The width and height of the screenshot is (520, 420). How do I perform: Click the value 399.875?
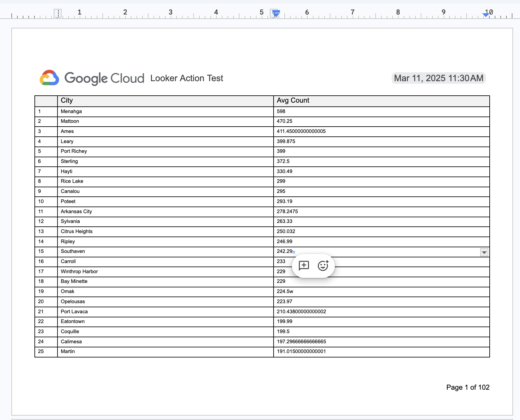(x=286, y=141)
